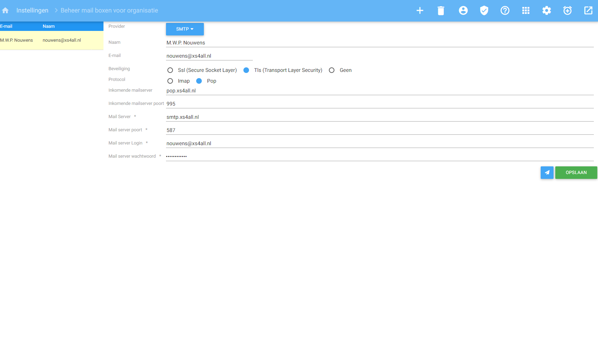Edit Inkomende mailserver field pop.xs4all.nl
Viewport: 598px width, 364px height.
[380, 91]
